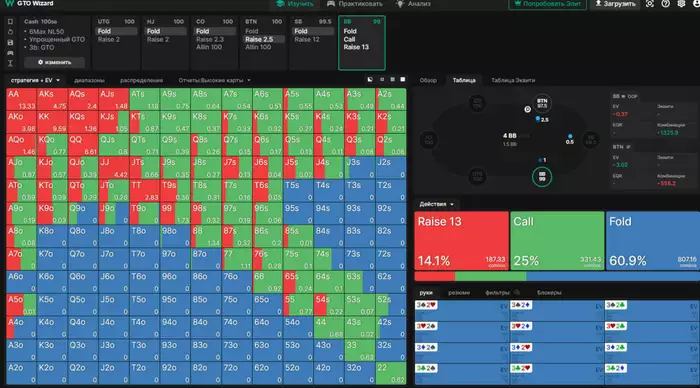Open the Действия dropdown
700x388 pixels.
pos(436,204)
